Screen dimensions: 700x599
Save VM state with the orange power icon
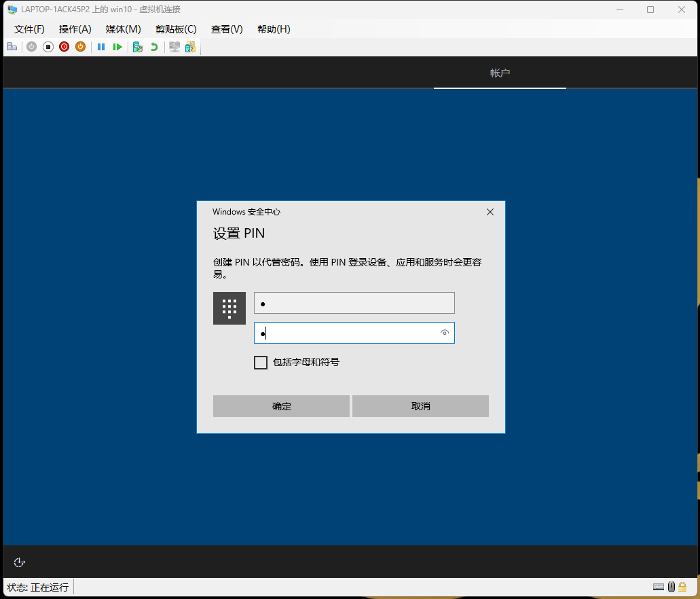(80, 47)
